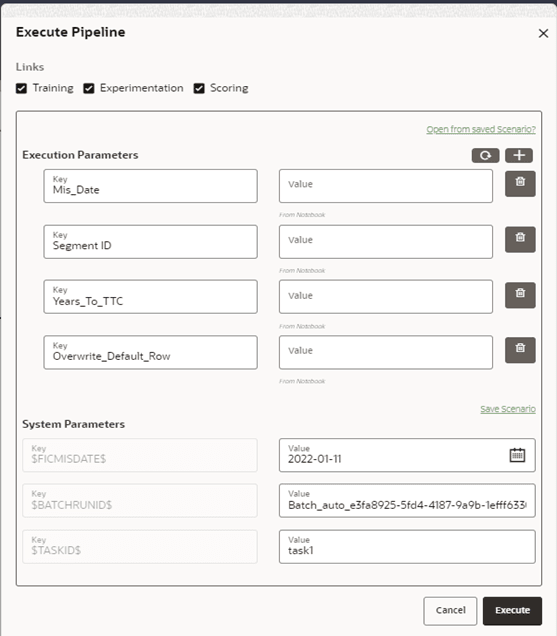
Task: Delete the Years_To_TTC parameter row
Action: point(520,295)
